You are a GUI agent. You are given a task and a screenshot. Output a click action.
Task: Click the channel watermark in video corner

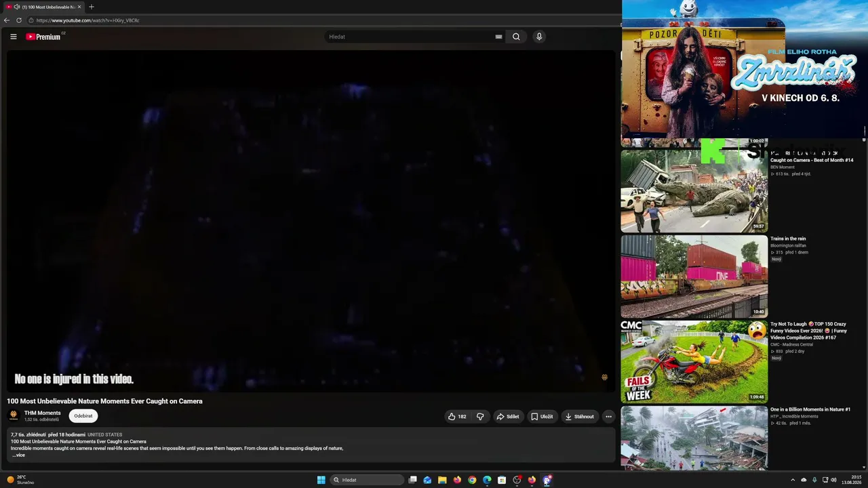(x=604, y=378)
